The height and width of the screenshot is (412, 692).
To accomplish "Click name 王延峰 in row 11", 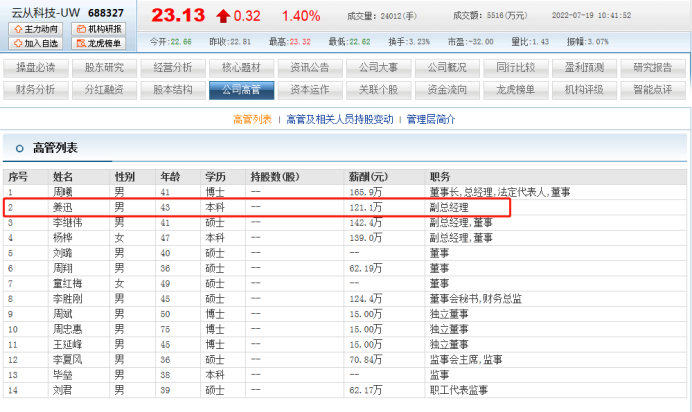I will point(68,345).
